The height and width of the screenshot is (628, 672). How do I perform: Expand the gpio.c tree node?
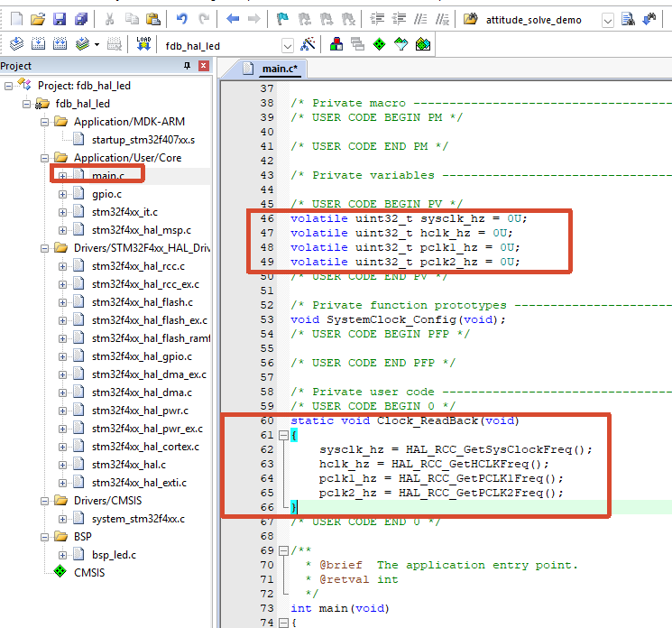point(62,194)
